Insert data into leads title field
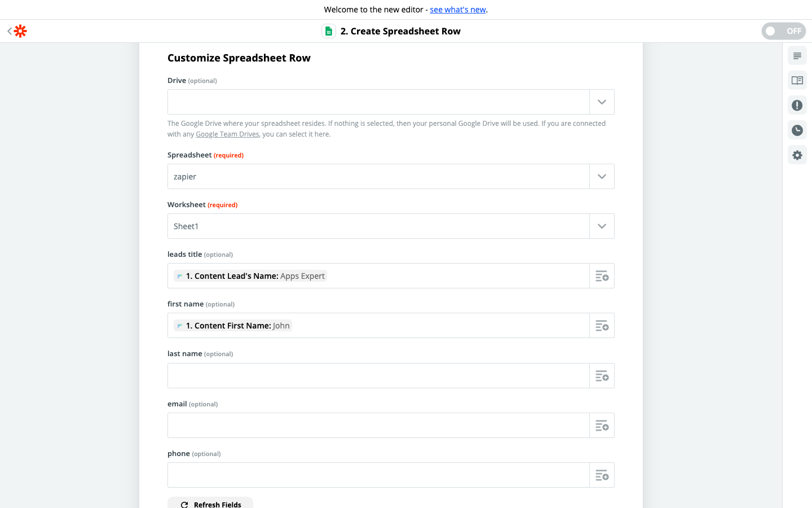 (602, 276)
